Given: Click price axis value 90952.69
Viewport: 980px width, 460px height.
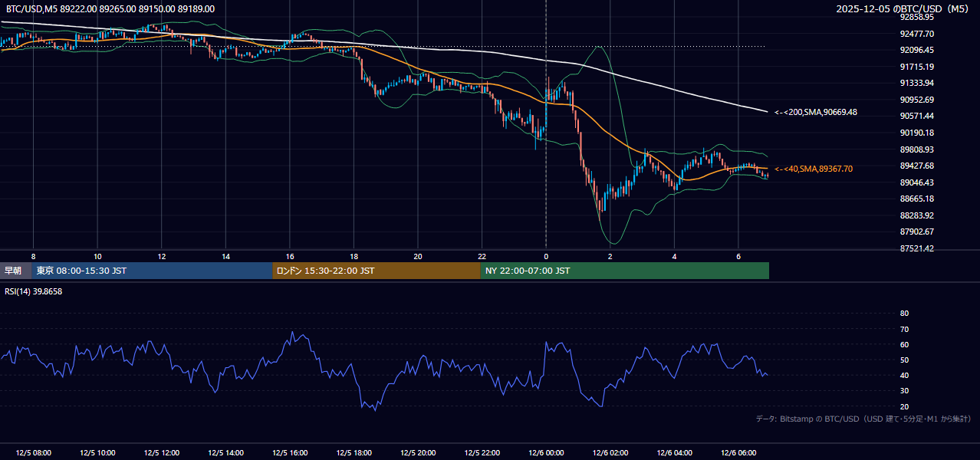Looking at the screenshot, I should 917,100.
